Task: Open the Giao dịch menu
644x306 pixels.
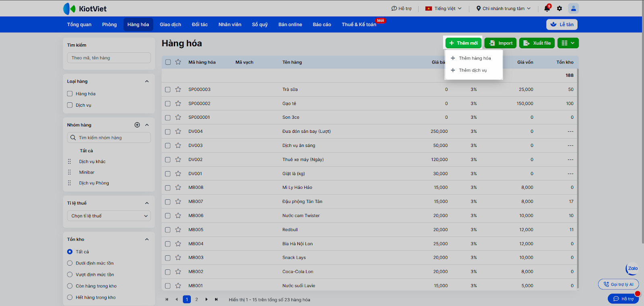Action: (x=170, y=25)
